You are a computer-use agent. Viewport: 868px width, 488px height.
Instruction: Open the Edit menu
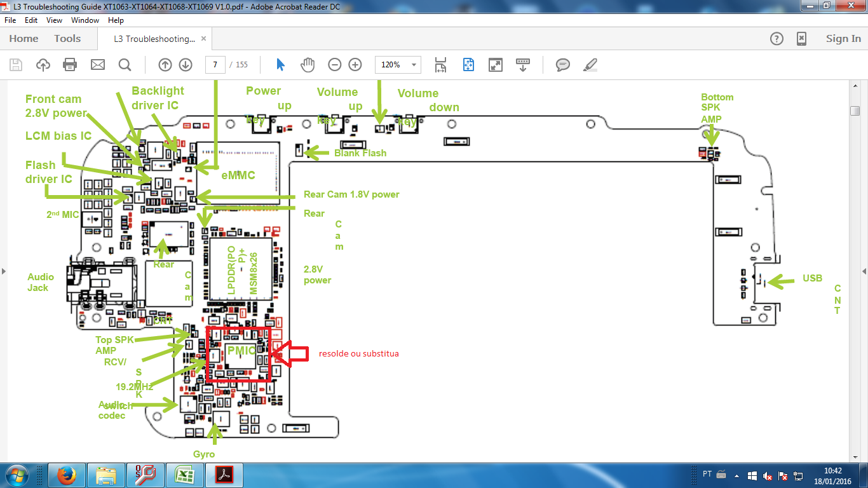coord(31,20)
